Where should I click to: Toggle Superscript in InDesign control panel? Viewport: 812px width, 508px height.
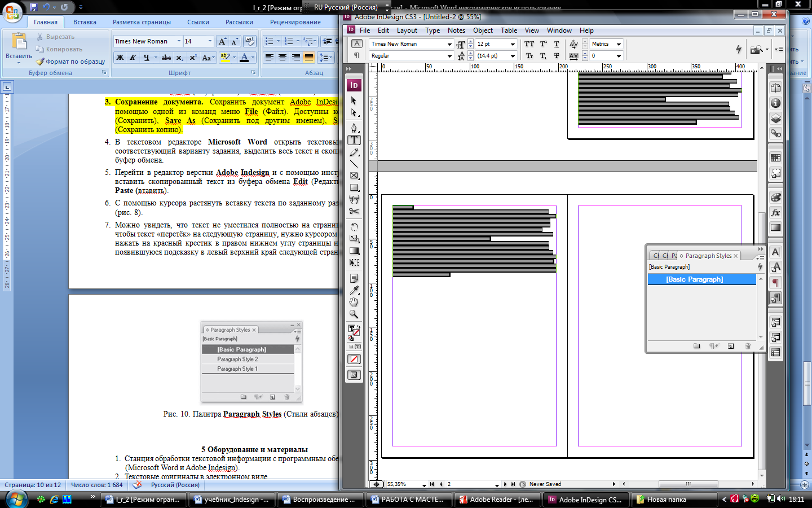(543, 43)
